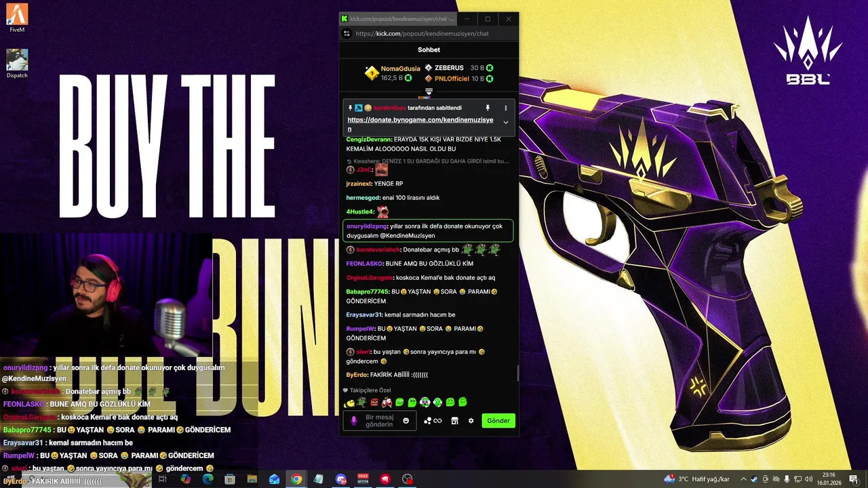868x488 pixels.
Task: Open the Mail app on the taskbar
Action: tap(274, 479)
